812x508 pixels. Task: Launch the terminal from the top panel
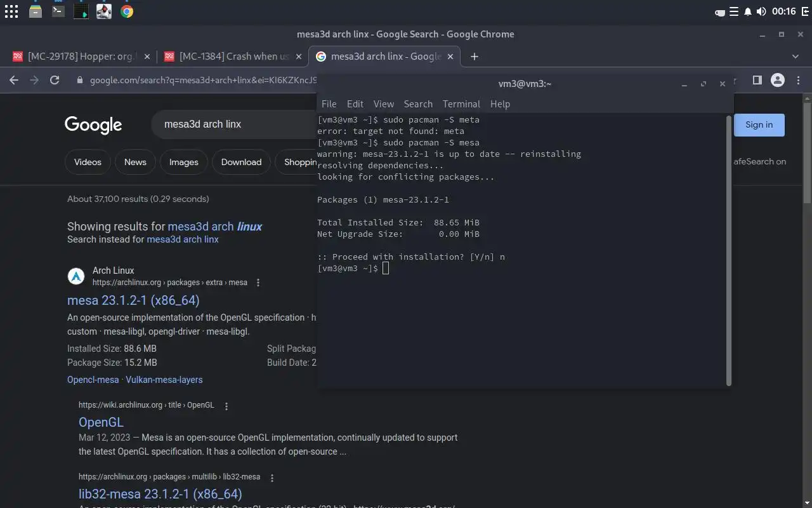(58, 11)
